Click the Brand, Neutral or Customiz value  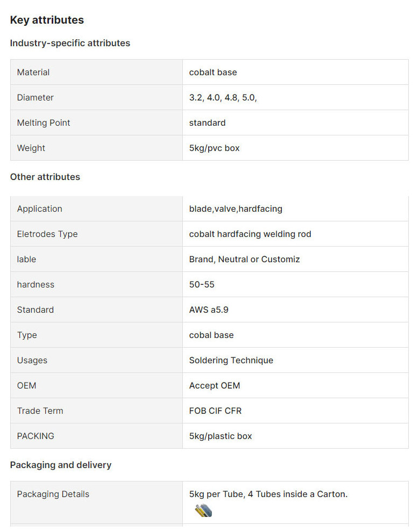pyautogui.click(x=244, y=259)
